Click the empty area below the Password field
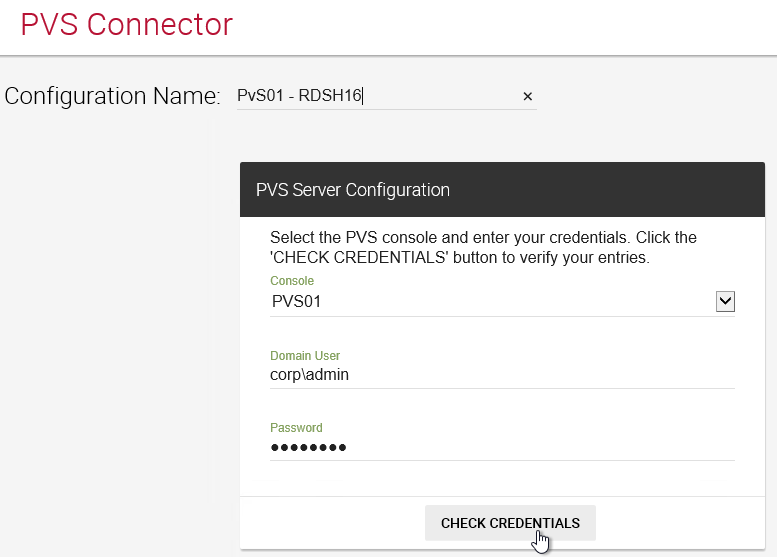This screenshot has width=777, height=557. click(502, 478)
